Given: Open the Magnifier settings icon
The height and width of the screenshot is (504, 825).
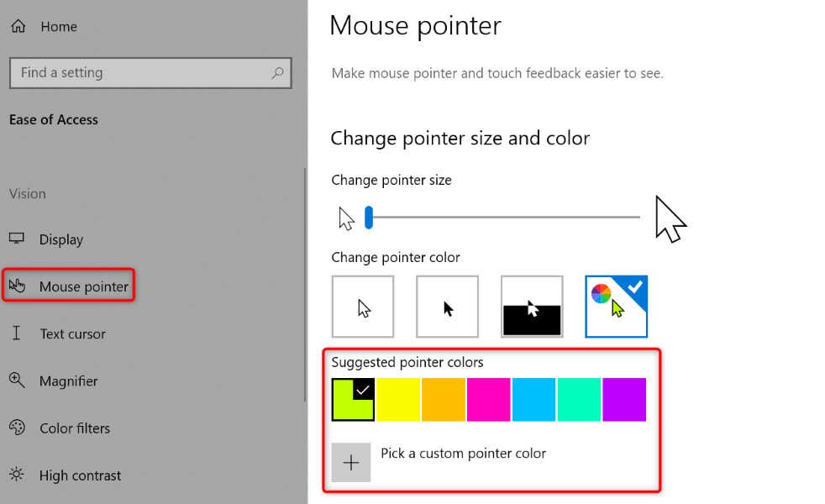Looking at the screenshot, I should [x=18, y=381].
